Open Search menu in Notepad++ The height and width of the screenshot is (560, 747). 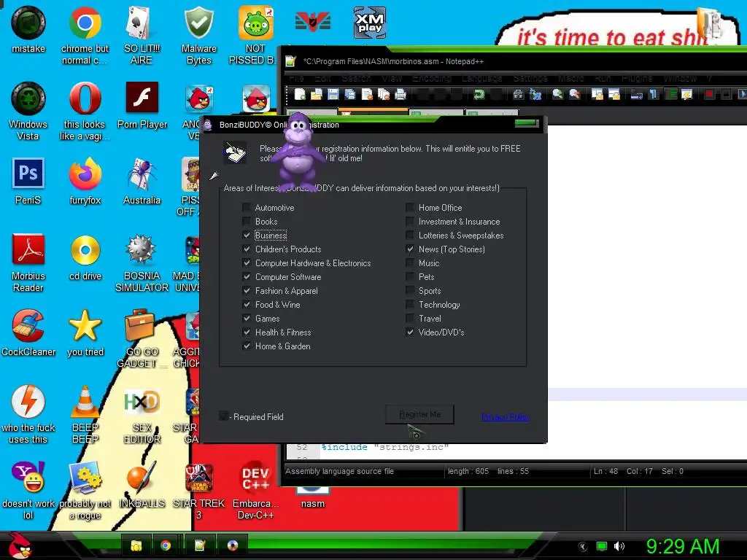pos(356,78)
